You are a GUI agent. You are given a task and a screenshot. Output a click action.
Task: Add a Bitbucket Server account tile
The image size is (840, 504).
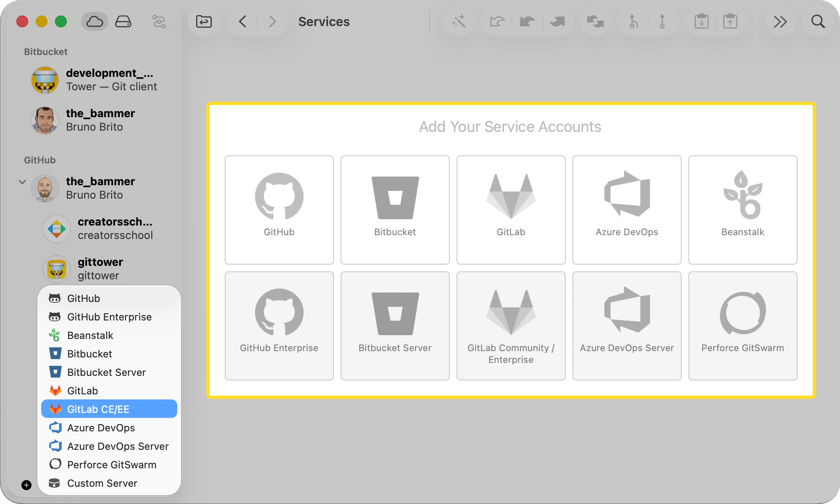click(x=395, y=326)
